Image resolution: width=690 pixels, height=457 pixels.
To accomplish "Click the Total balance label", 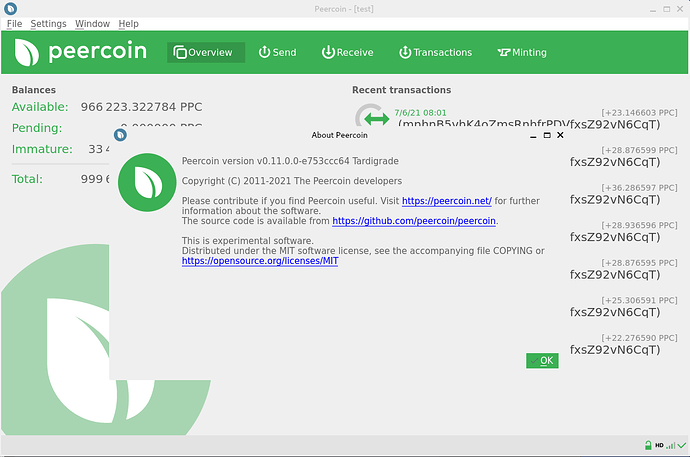I will pyautogui.click(x=27, y=179).
